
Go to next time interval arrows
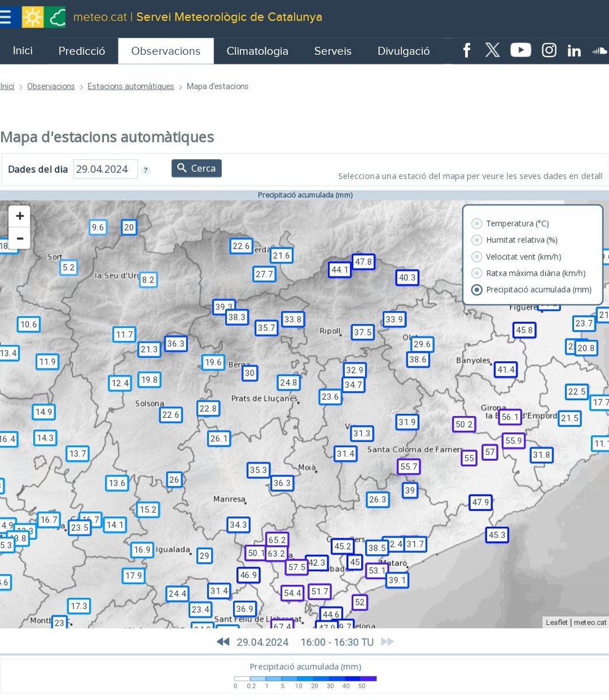387,642
